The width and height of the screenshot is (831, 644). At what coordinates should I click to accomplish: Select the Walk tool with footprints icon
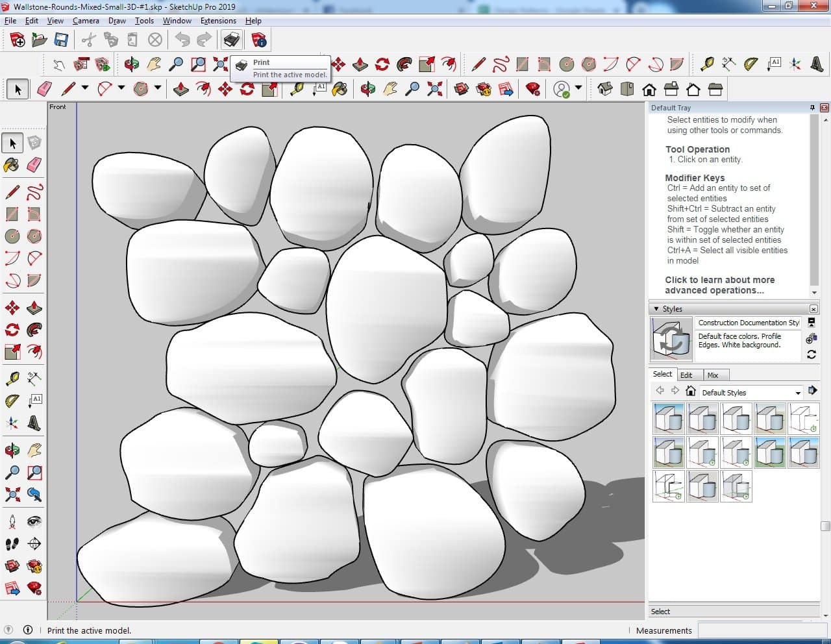tap(12, 544)
